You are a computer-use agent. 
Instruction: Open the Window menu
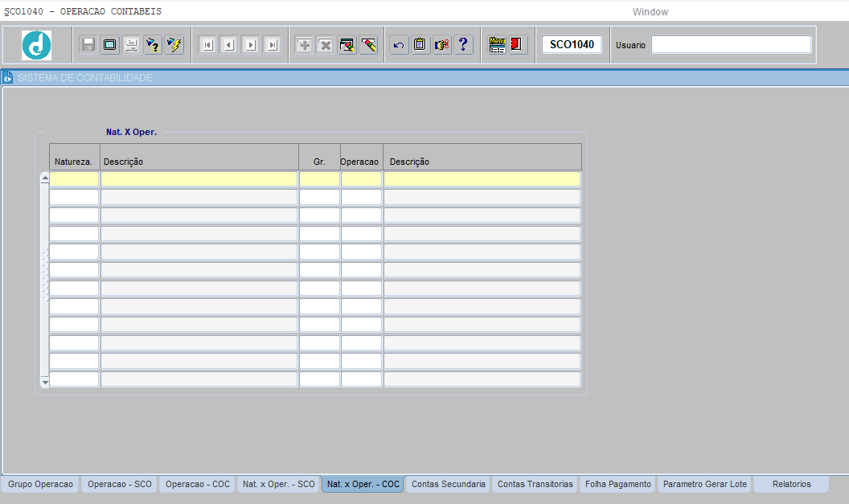tap(650, 12)
